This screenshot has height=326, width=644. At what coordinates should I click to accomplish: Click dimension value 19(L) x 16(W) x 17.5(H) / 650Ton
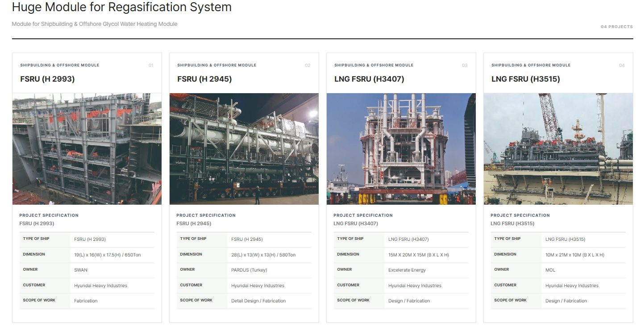pos(108,255)
